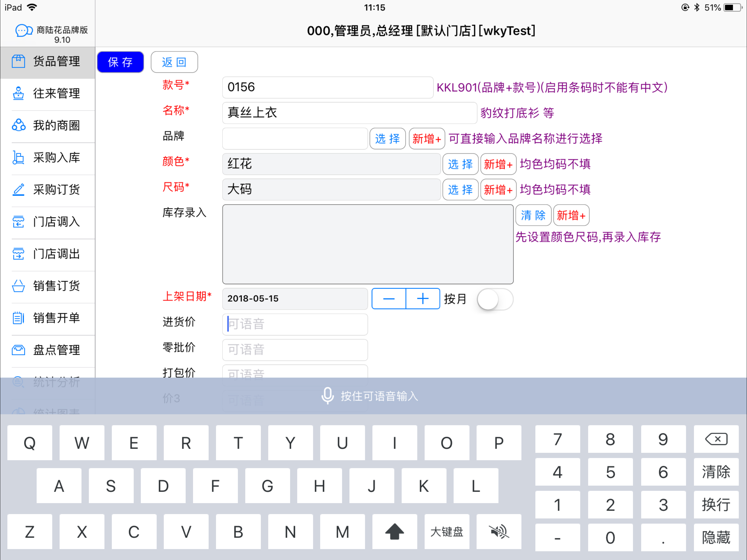Open 我的商圈 sidebar icon
747x560 pixels.
(18, 125)
